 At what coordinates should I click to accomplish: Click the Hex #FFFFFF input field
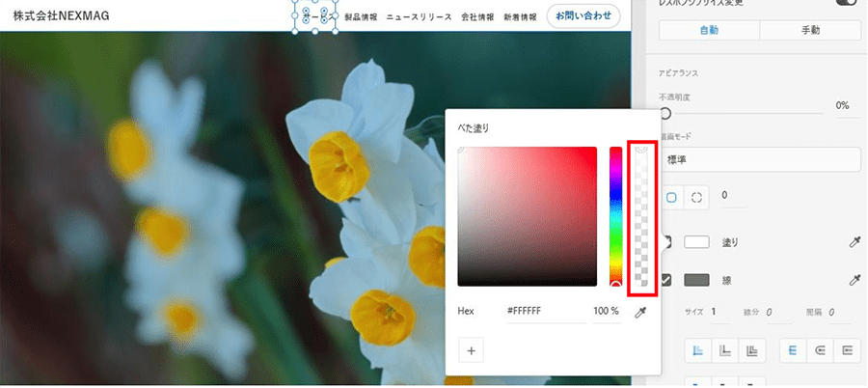click(x=546, y=312)
